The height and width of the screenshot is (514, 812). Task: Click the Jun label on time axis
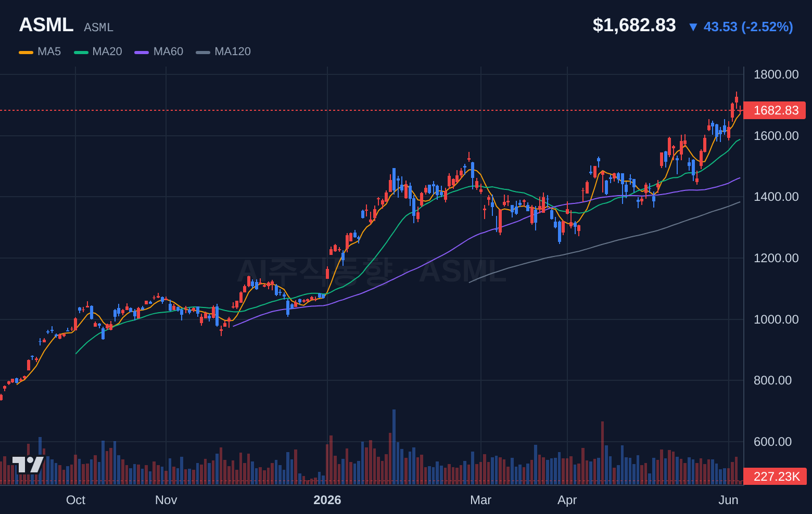(728, 500)
